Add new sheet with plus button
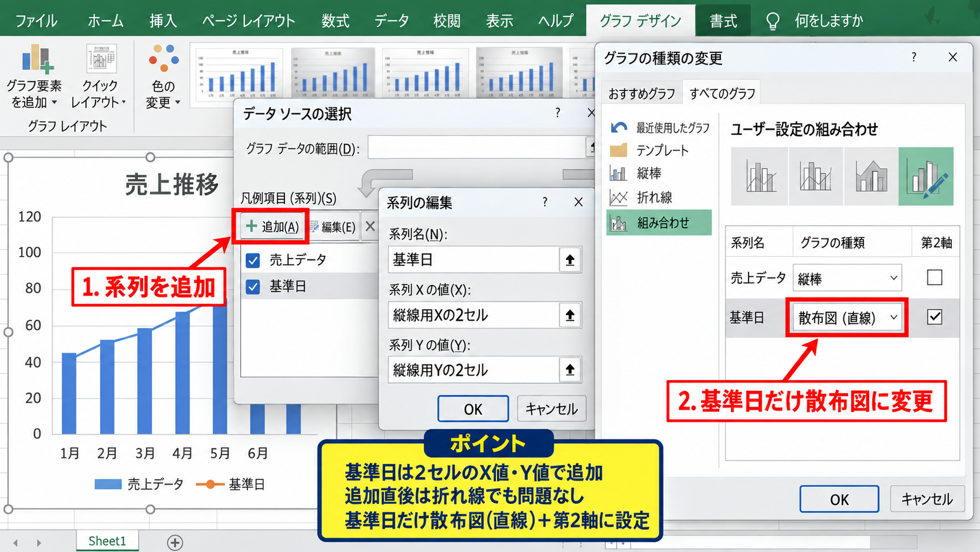This screenshot has height=552, width=980. coord(175,543)
